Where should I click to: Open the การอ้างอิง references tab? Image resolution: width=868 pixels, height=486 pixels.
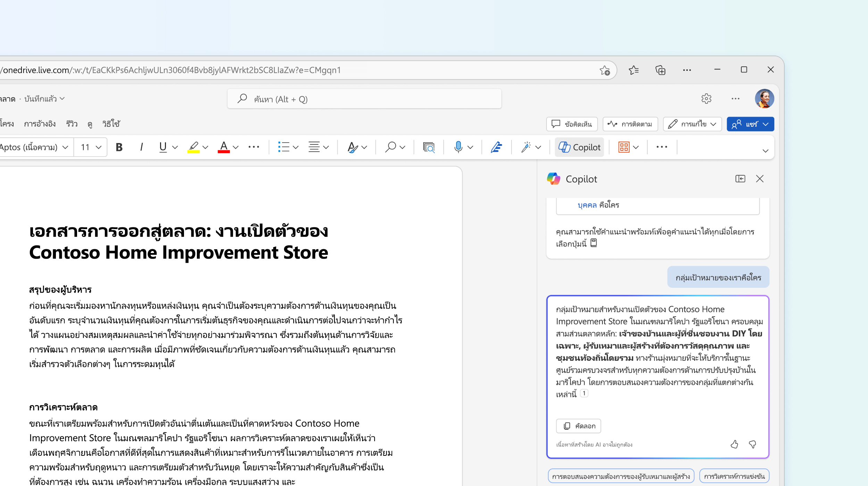pyautogui.click(x=40, y=124)
